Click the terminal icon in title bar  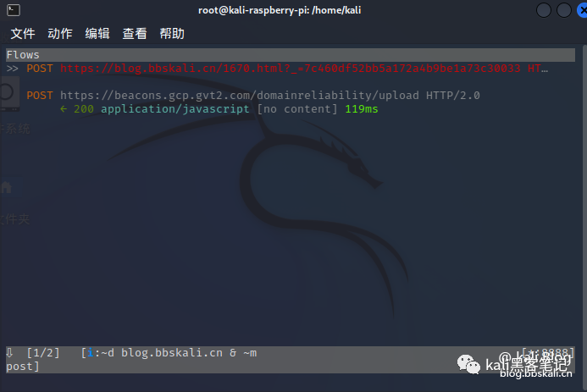[14, 10]
